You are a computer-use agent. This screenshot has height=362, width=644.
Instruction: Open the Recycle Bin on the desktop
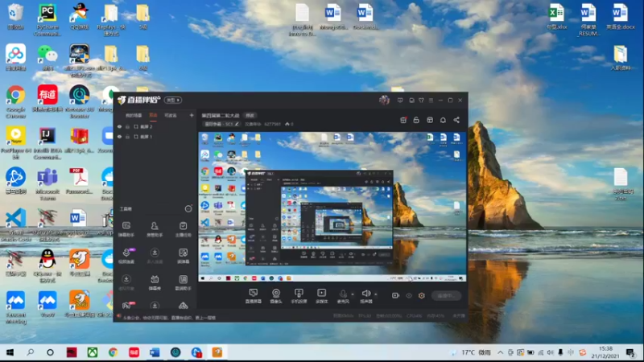15,16
